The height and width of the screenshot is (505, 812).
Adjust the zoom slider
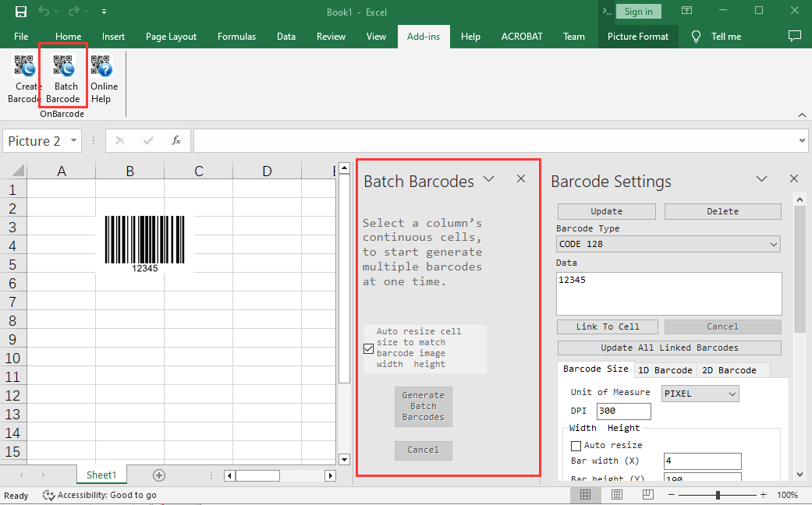tap(716, 494)
